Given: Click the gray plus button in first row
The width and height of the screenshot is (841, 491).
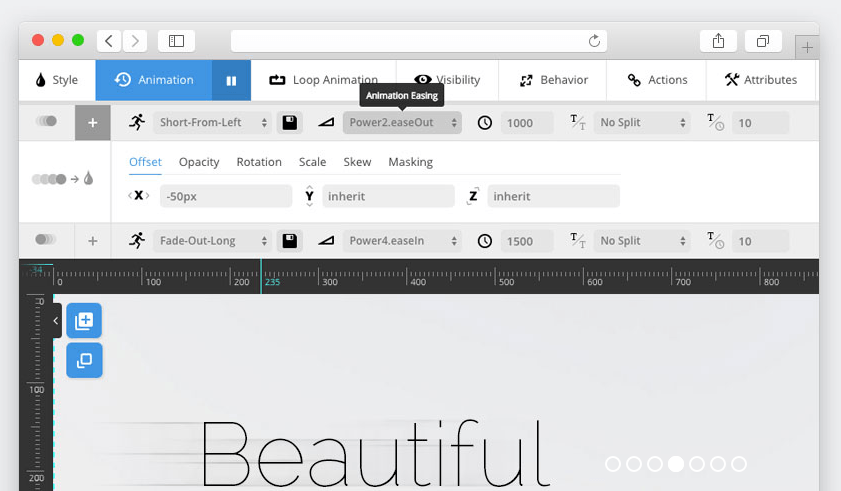Looking at the screenshot, I should click(93, 123).
